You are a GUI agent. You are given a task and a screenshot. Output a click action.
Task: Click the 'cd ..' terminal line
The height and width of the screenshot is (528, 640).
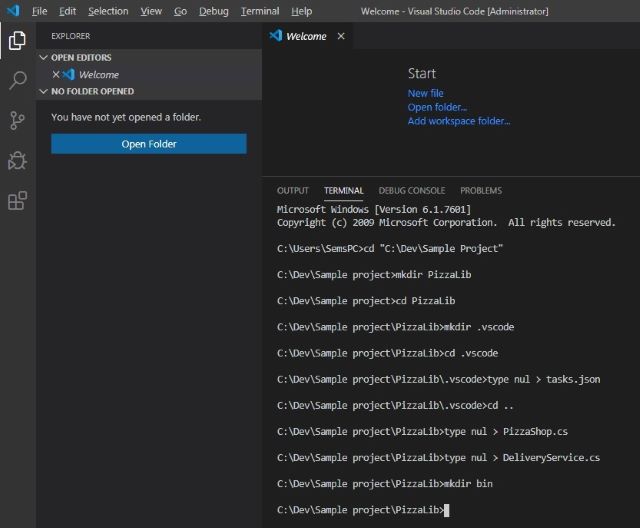click(x=396, y=406)
